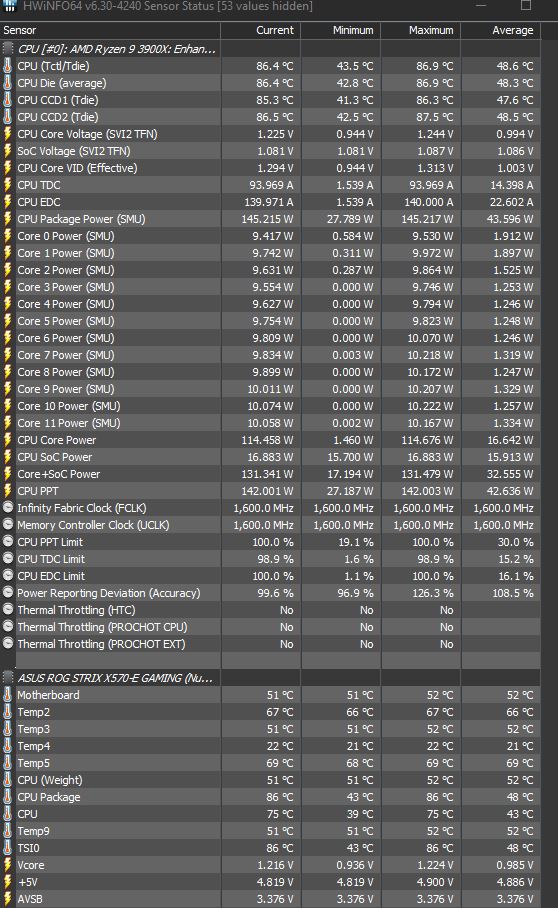Screen dimensions: 558x908
Task: Collapse the CPU [#0]: AMD Ryzen 9 3900X group
Action: point(116,49)
